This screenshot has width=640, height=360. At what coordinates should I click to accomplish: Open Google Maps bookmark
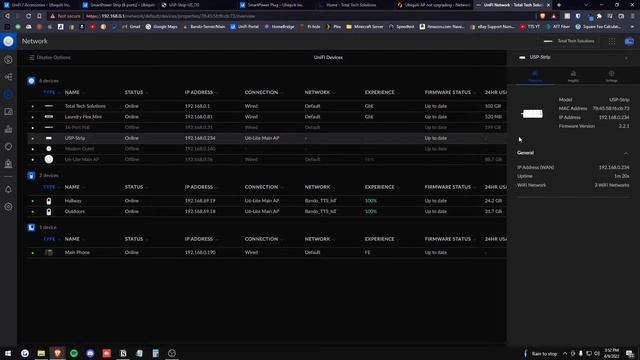[162, 27]
